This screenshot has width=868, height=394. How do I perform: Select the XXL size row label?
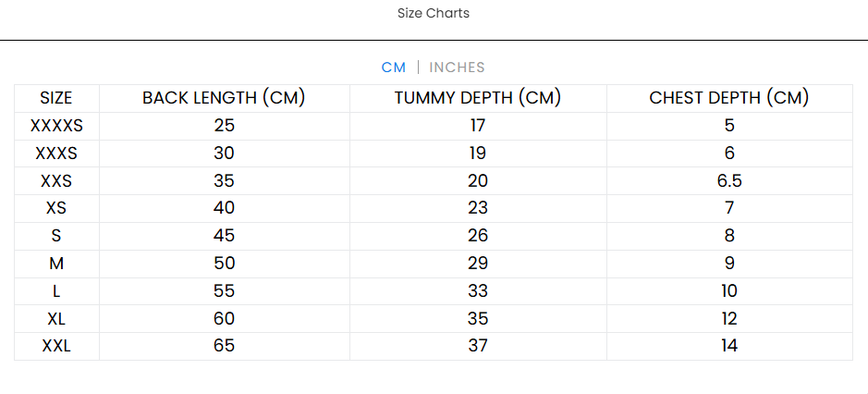point(56,347)
